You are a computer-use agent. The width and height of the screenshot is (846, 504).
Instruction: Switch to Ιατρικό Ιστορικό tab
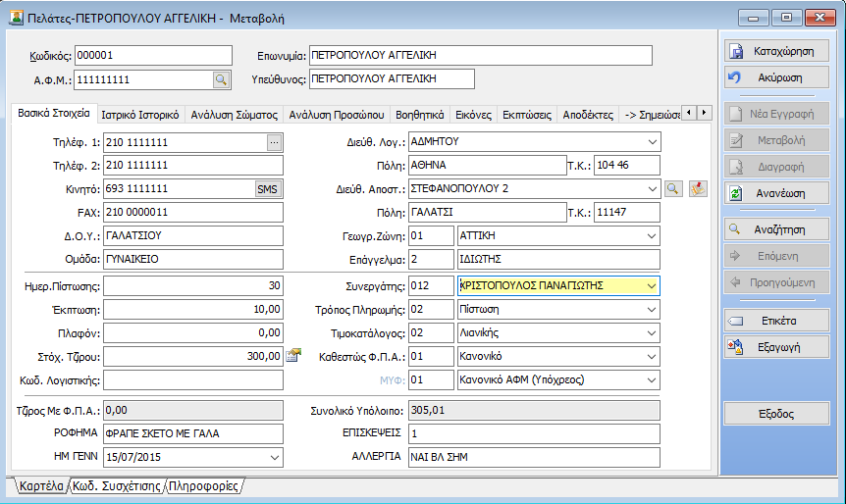pos(140,115)
